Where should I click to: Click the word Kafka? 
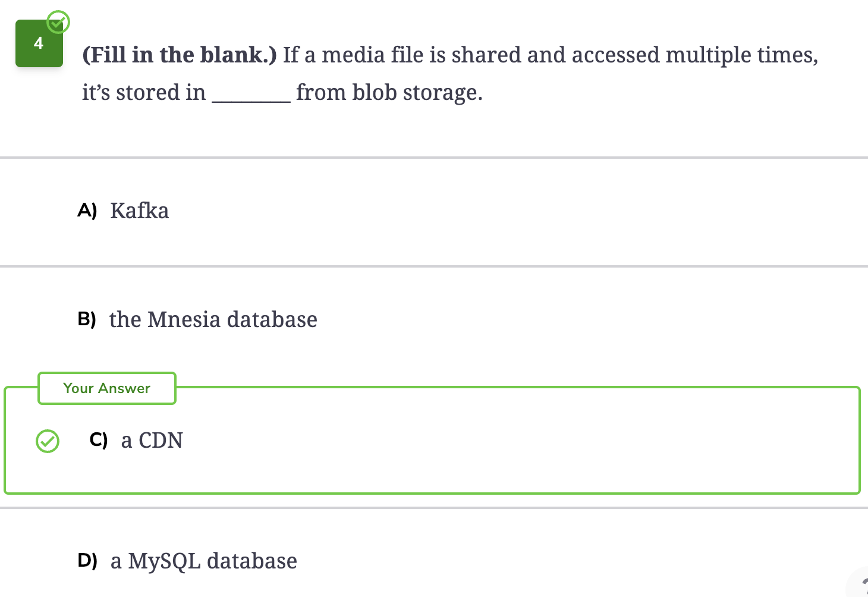click(140, 211)
